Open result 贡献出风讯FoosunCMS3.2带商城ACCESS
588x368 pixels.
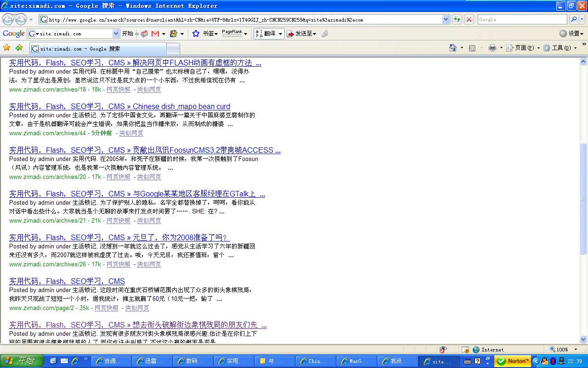tap(145, 150)
